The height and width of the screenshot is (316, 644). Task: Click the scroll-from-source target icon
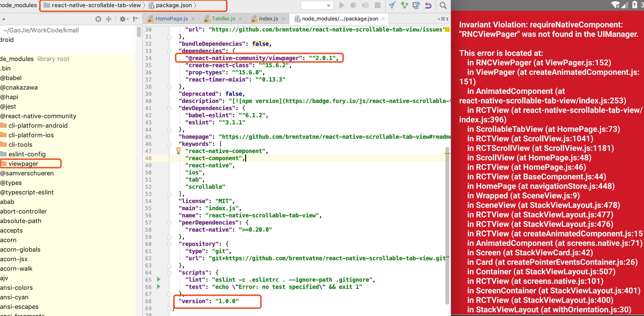click(x=98, y=19)
